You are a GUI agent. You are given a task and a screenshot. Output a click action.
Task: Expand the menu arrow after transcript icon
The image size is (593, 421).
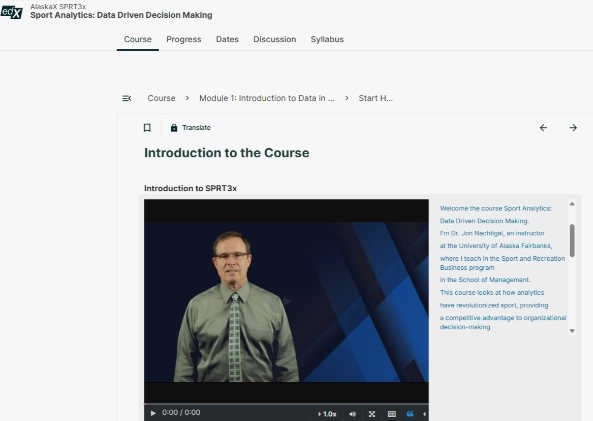click(x=424, y=414)
